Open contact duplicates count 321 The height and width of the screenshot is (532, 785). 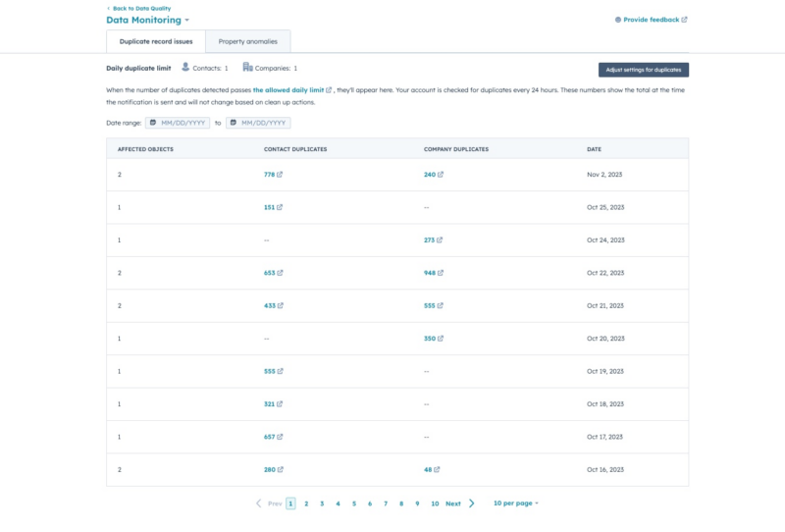(269, 403)
